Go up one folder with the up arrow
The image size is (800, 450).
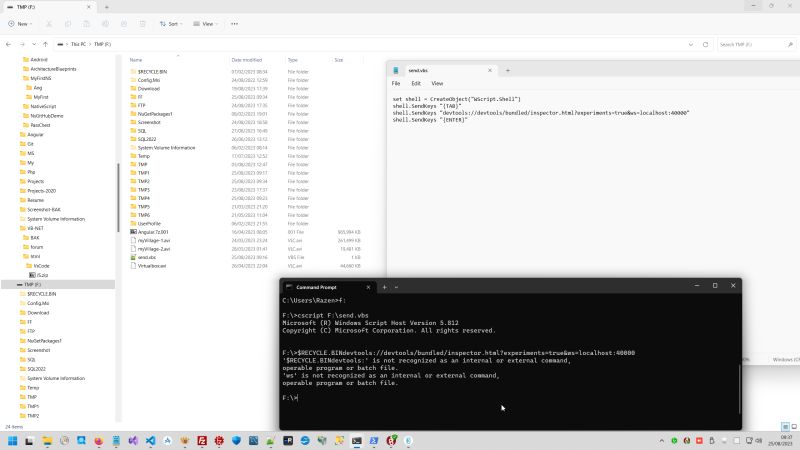[x=45, y=44]
